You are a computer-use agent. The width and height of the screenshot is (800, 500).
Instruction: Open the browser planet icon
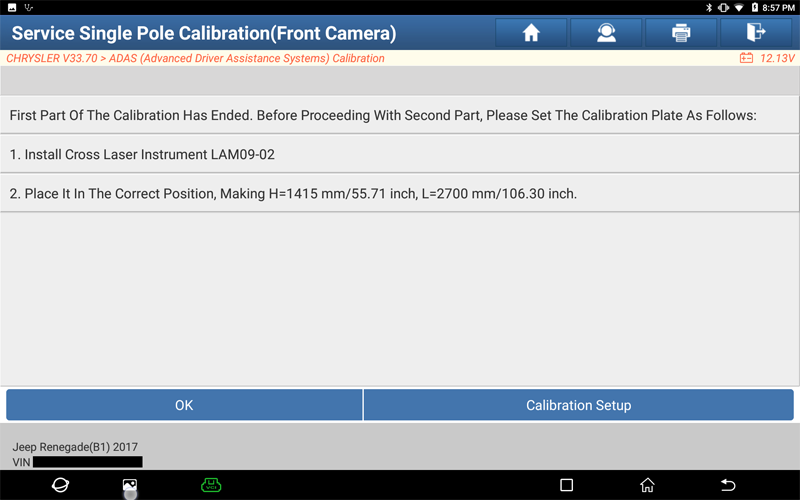tap(60, 485)
